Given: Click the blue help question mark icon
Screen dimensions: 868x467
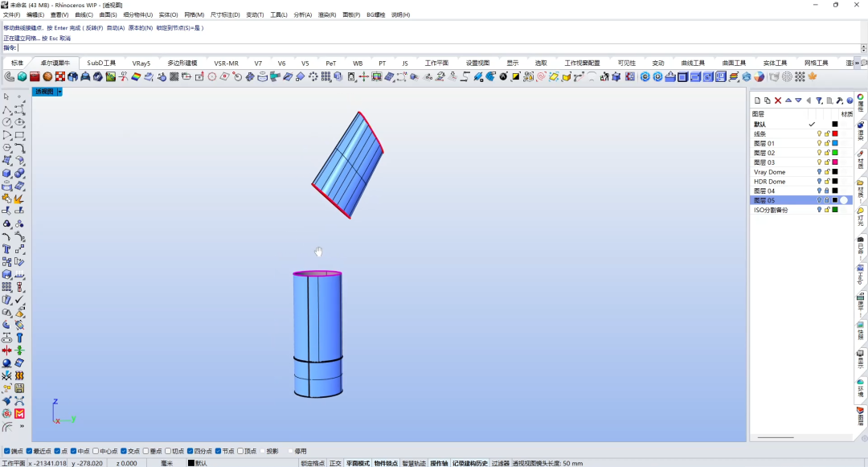Looking at the screenshot, I should 850,100.
